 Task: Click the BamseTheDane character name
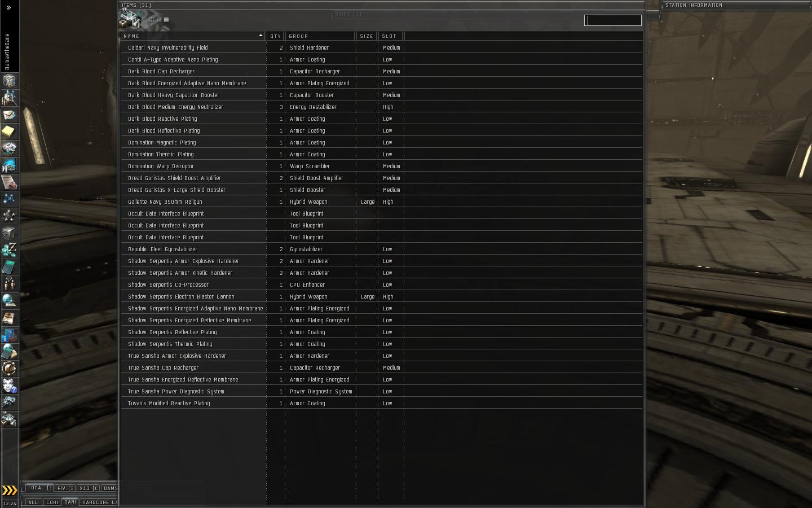click(x=7, y=51)
